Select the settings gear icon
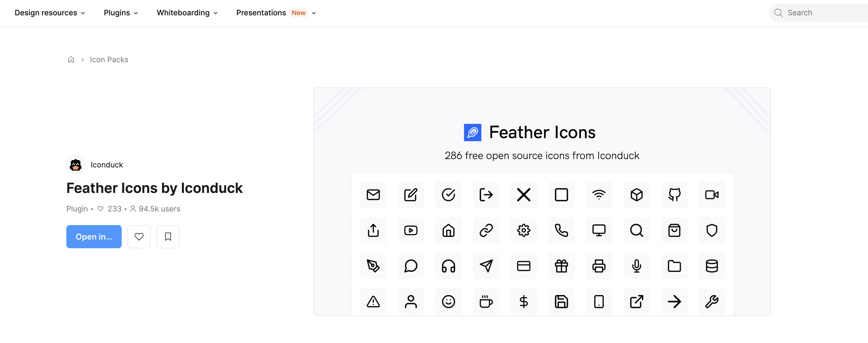 coord(524,231)
